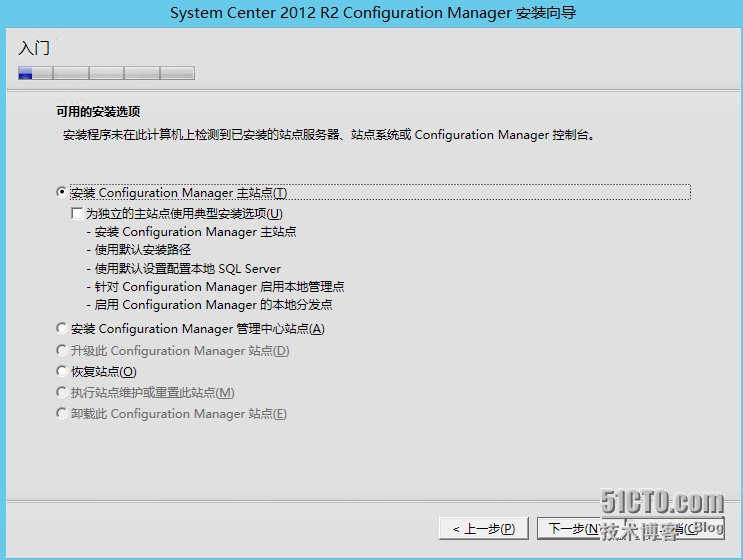Click the text 启用 Configuration Manager 的本地分发点

pos(213,305)
